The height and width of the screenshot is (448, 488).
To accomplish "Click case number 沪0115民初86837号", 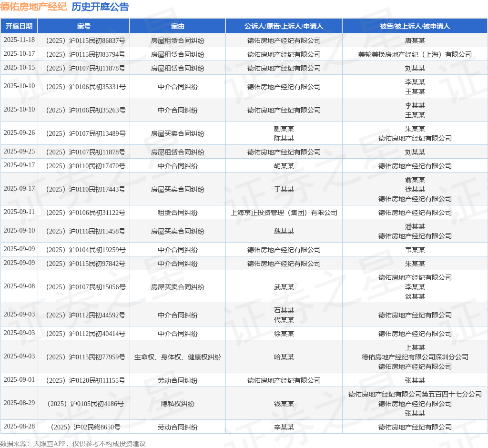I will point(86,41).
